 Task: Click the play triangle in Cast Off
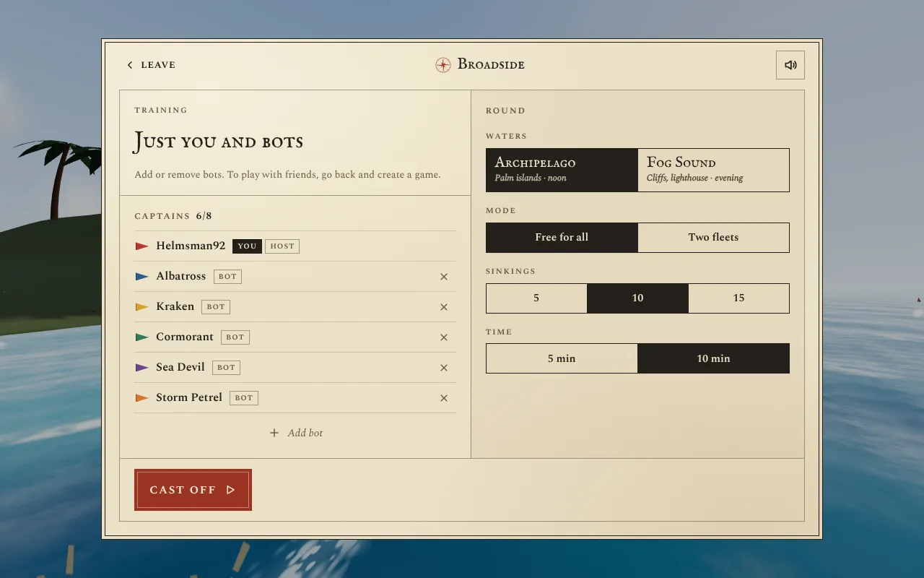click(231, 490)
